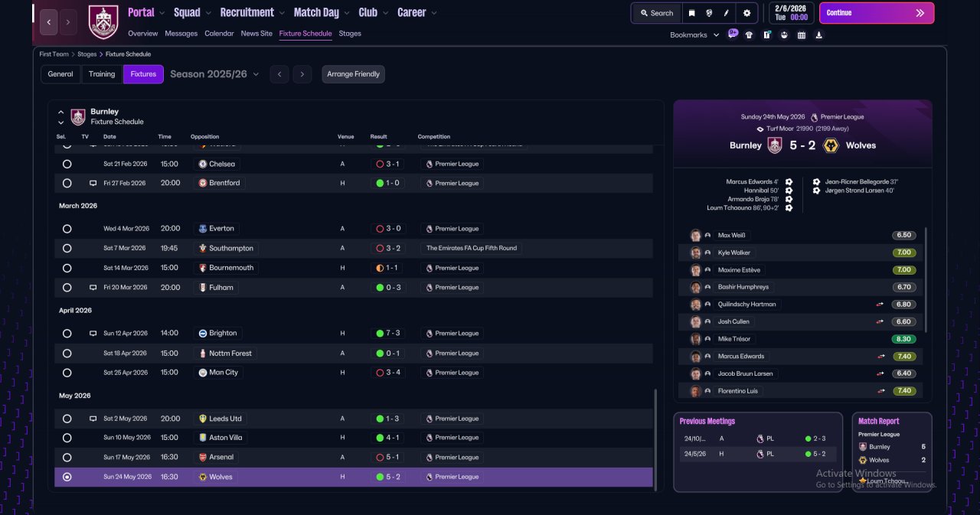This screenshot has width=980, height=515.
Task: Open the Match Day dropdown menu
Action: click(322, 12)
